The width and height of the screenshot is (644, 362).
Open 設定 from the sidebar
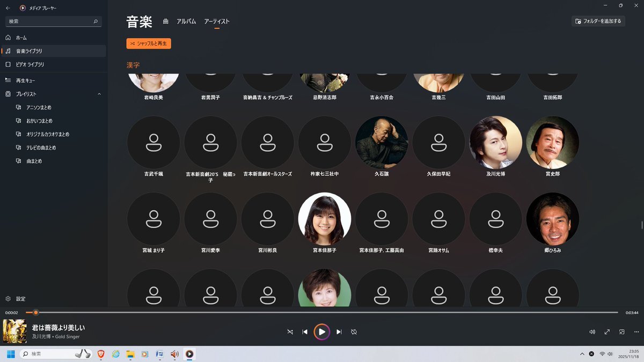20,299
